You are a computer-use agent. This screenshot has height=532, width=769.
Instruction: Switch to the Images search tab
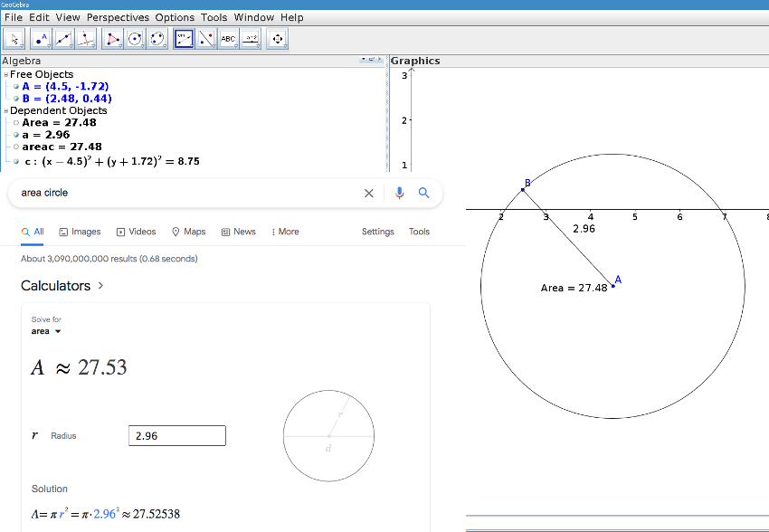tap(80, 232)
